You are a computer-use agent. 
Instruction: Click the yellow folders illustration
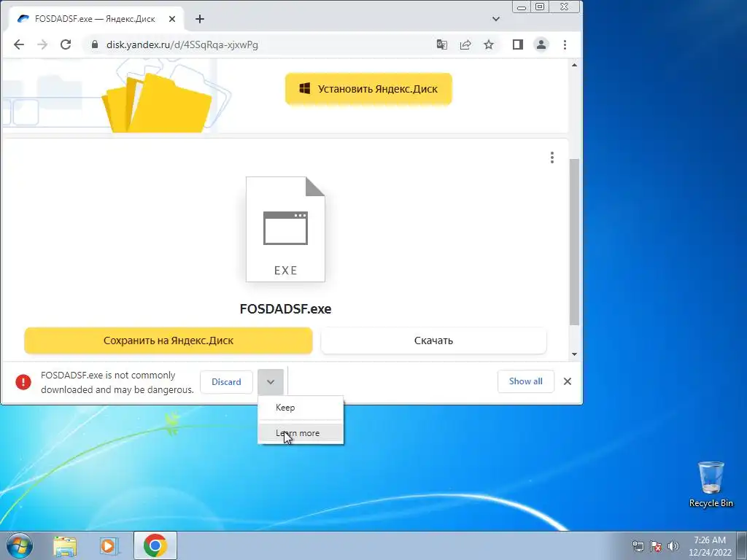coord(156,102)
